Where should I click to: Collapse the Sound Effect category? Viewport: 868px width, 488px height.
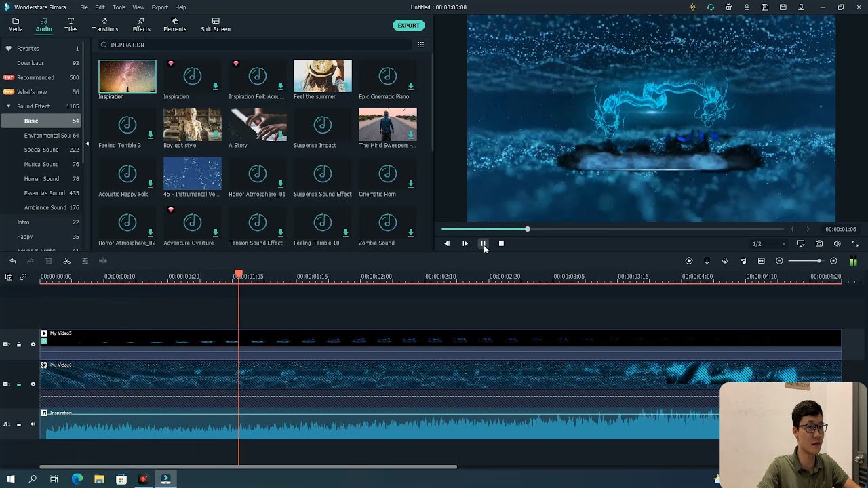coord(9,106)
